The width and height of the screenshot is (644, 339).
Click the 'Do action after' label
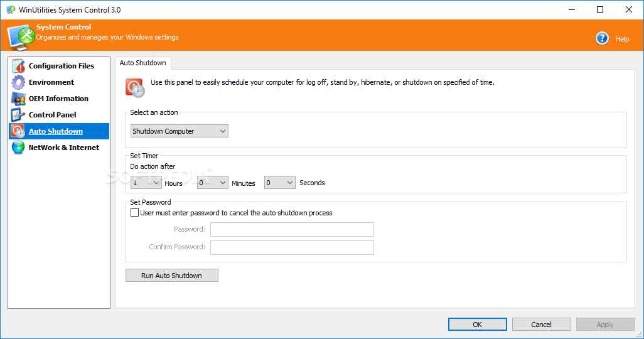click(x=153, y=166)
